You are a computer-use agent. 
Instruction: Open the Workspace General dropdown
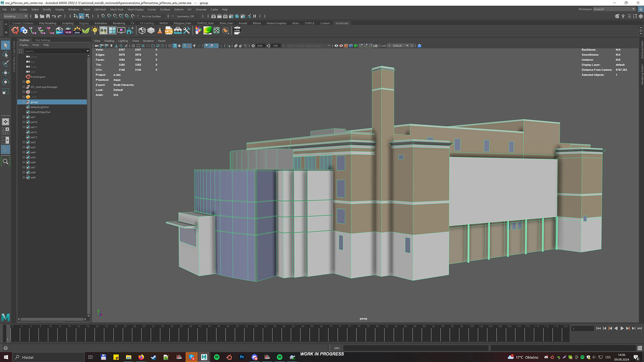pyautogui.click(x=614, y=9)
